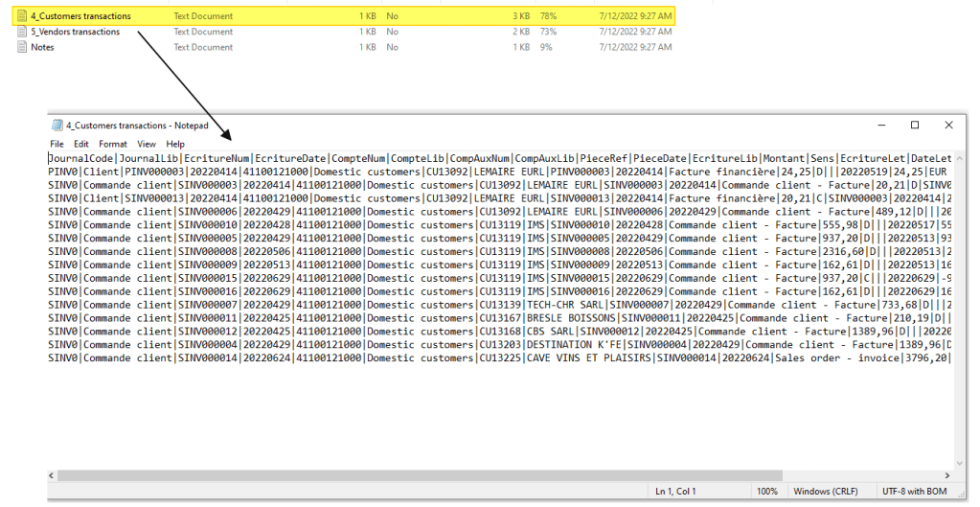Click the Notepad icon in title bar
The height and width of the screenshot is (507, 980).
57,126
